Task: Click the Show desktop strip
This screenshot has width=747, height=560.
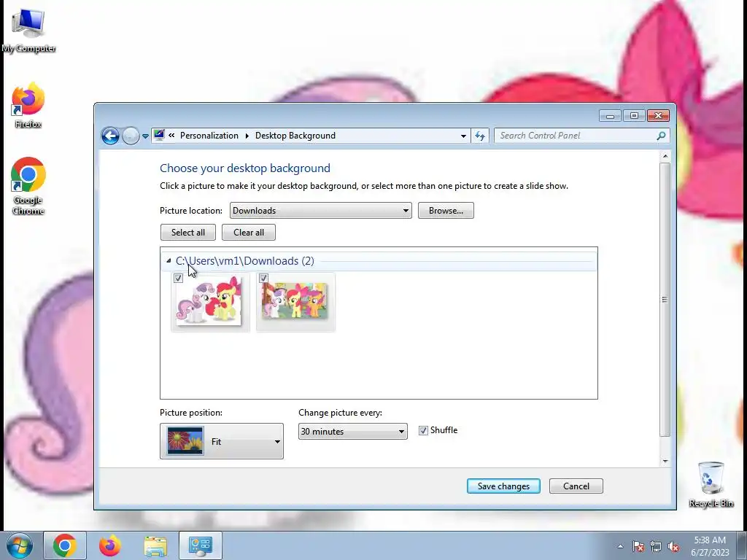Action: [742, 545]
